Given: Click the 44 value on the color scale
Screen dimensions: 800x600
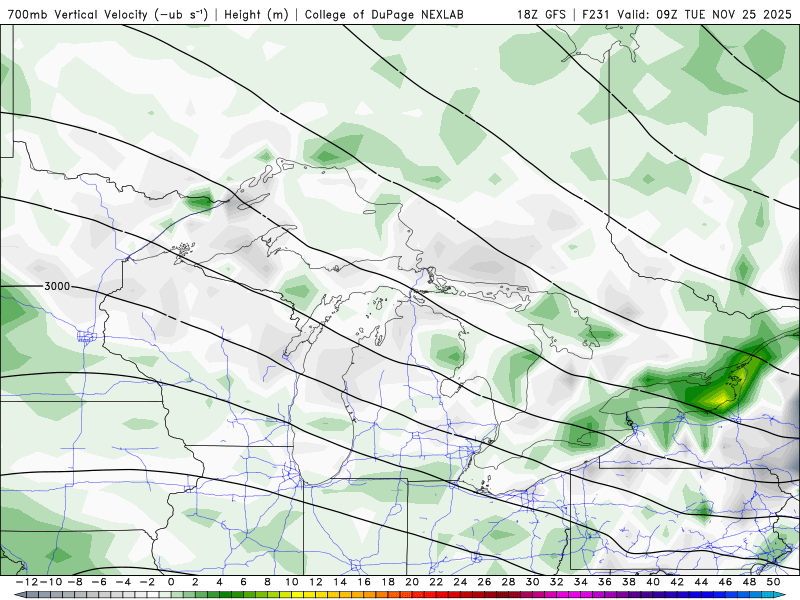Looking at the screenshot, I should (701, 582).
